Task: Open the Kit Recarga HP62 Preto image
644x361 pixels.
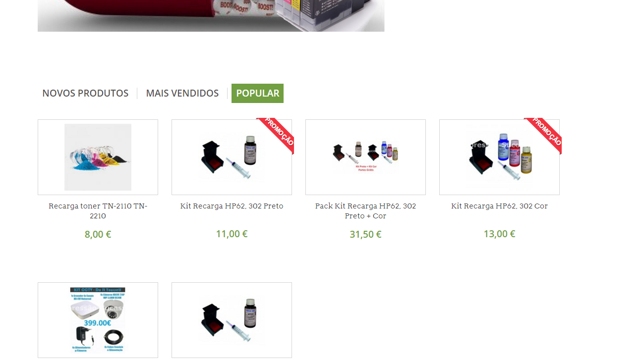Action: pyautogui.click(x=232, y=157)
